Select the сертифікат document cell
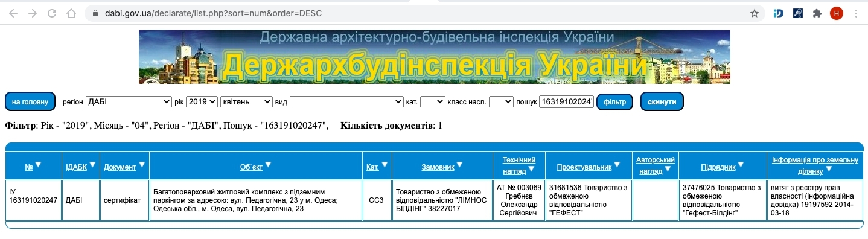Viewport: 868px width, 239px height. tap(124, 200)
